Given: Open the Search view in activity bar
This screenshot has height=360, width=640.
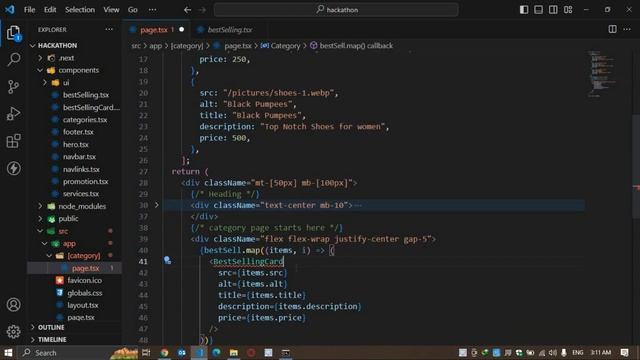Looking at the screenshot, I should [x=13, y=60].
